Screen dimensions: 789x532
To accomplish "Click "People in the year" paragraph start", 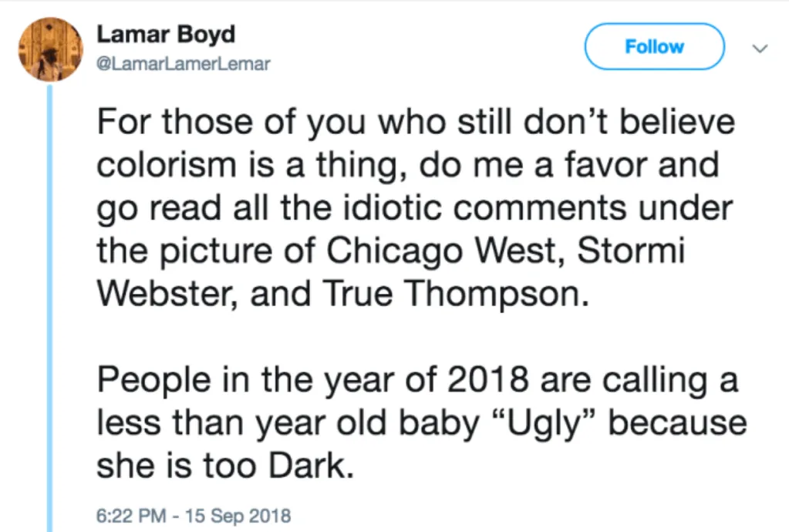I will click(245, 380).
